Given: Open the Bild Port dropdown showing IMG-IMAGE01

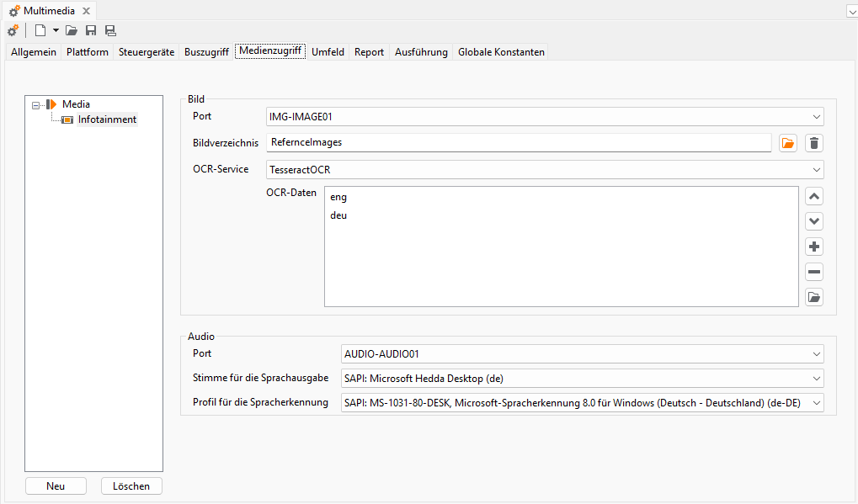Looking at the screenshot, I should [545, 116].
